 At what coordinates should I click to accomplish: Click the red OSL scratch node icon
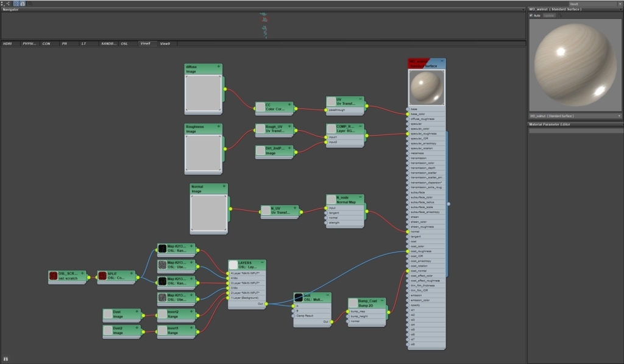pos(54,276)
